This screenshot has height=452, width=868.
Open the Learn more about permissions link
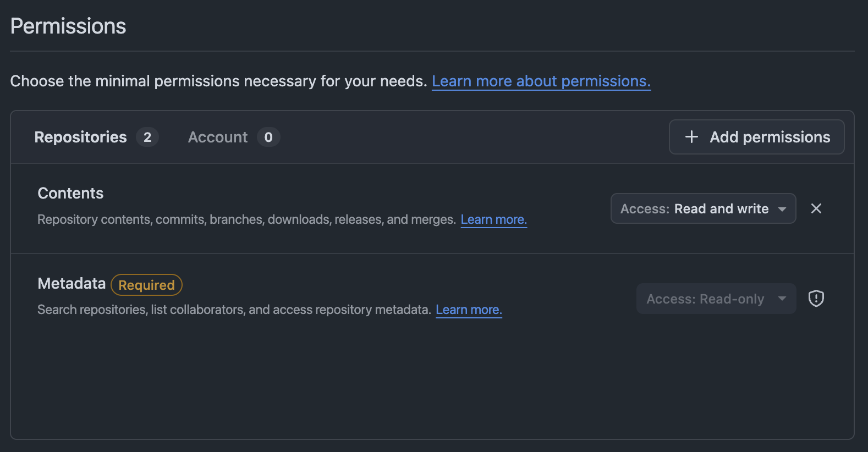coord(541,81)
